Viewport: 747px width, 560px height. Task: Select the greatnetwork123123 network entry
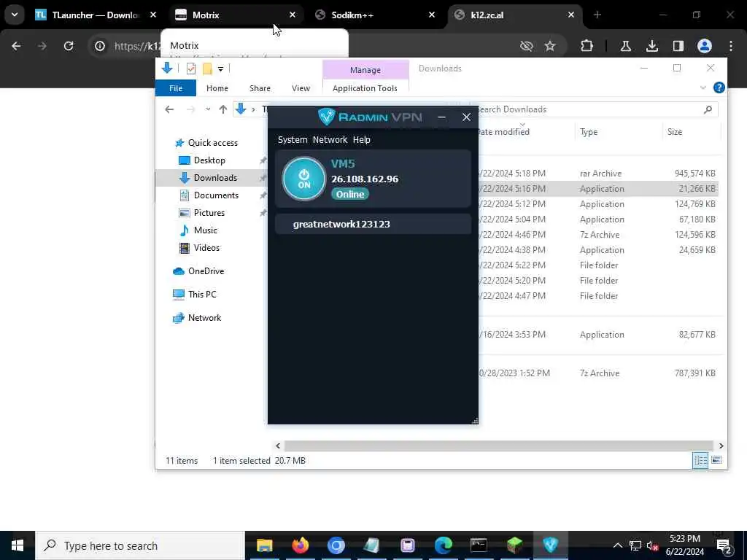pos(373,224)
